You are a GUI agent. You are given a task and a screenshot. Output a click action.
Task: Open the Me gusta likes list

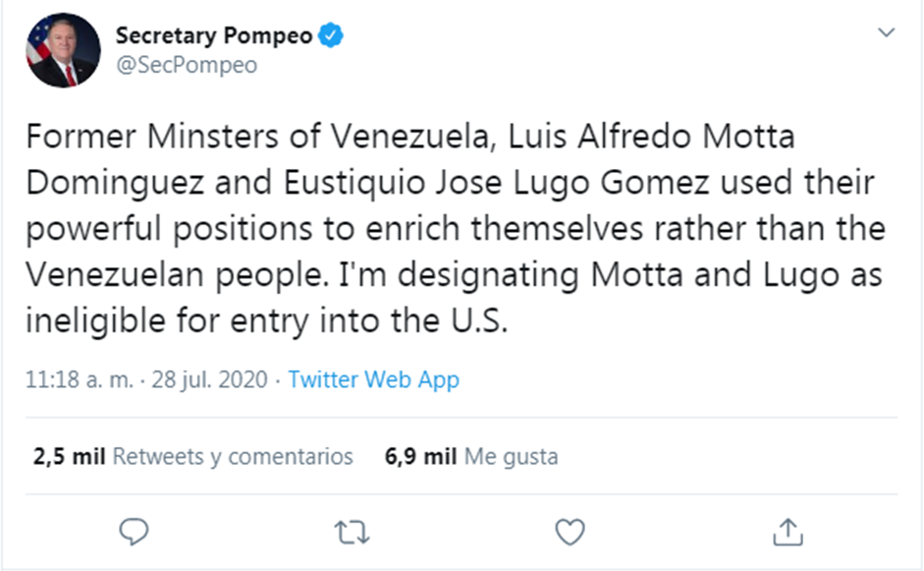pyautogui.click(x=511, y=456)
